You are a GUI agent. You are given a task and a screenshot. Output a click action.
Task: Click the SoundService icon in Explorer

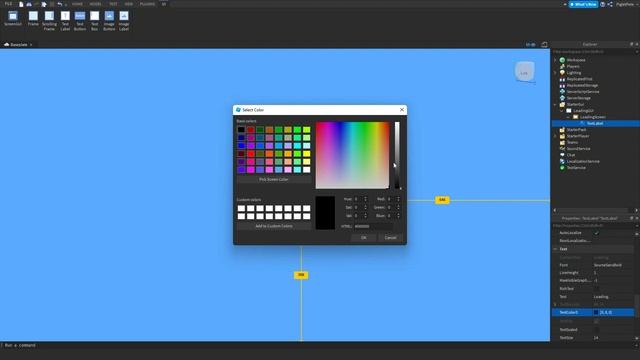[x=562, y=149]
